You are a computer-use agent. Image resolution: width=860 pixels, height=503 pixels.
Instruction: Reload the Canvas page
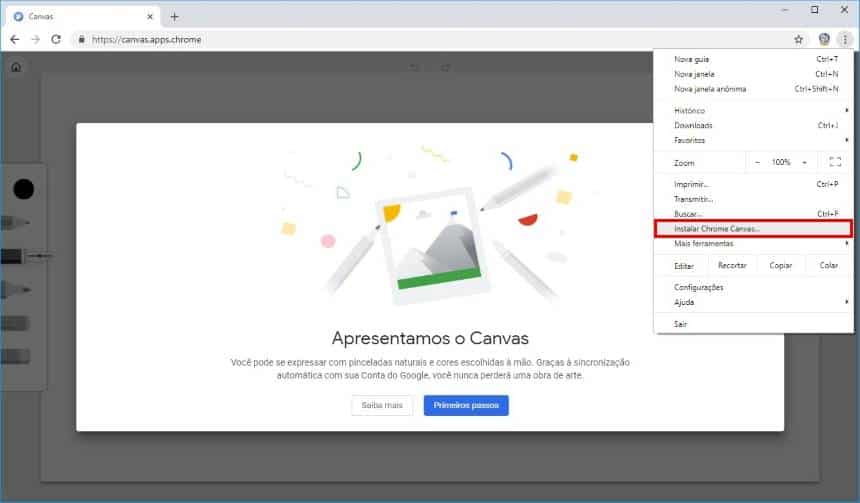pyautogui.click(x=56, y=39)
